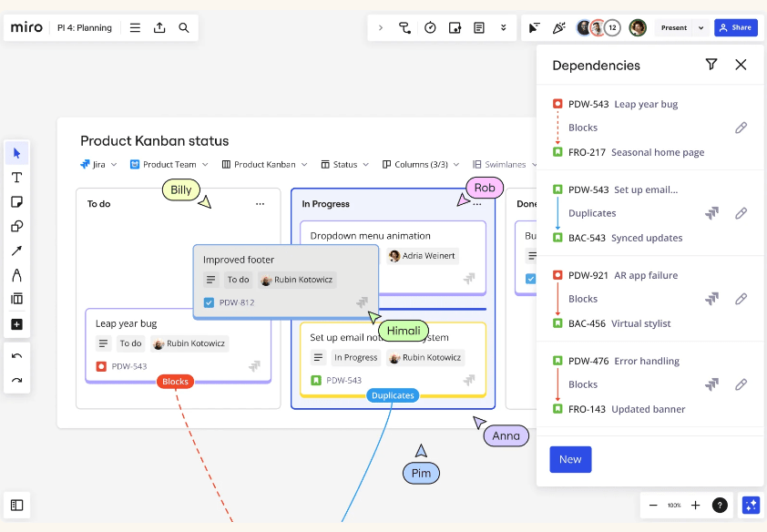The image size is (767, 532).
Task: Open the help question mark
Action: click(720, 505)
